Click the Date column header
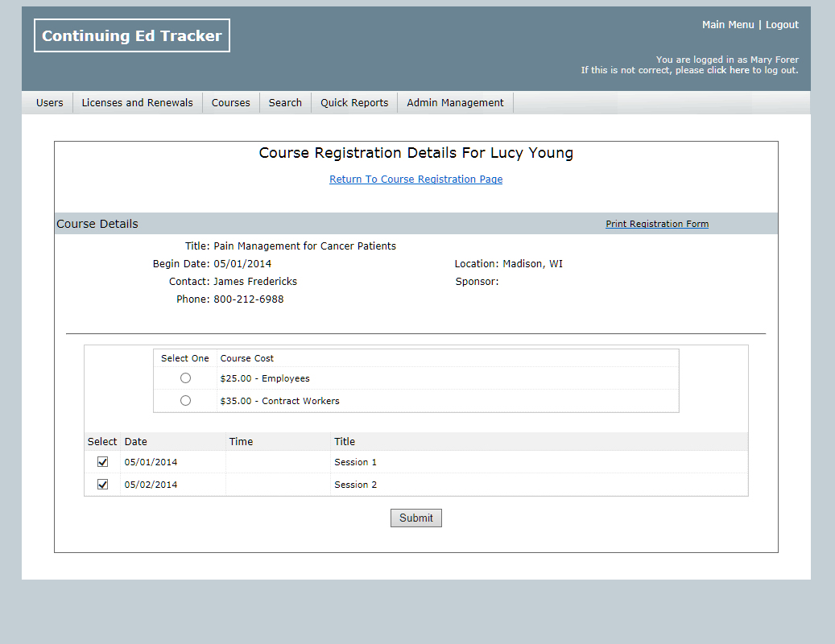Image resolution: width=835 pixels, height=644 pixels. pos(136,442)
